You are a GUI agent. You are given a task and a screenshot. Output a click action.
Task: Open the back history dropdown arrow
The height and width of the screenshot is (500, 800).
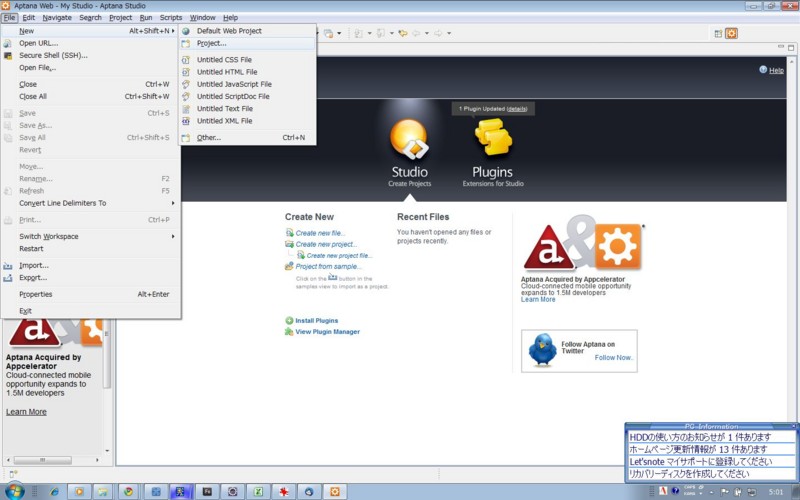[x=427, y=34]
